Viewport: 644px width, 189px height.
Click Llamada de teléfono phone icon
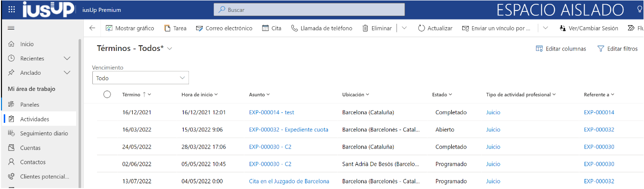tap(295, 28)
